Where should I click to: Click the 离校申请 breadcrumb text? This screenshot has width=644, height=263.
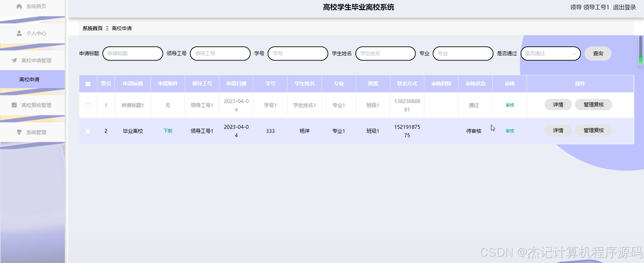point(122,28)
